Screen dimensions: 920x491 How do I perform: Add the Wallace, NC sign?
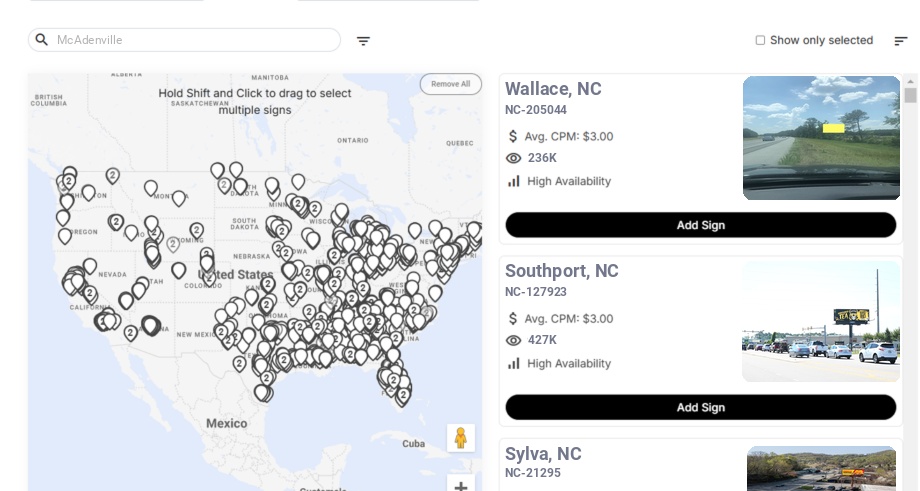coord(700,225)
